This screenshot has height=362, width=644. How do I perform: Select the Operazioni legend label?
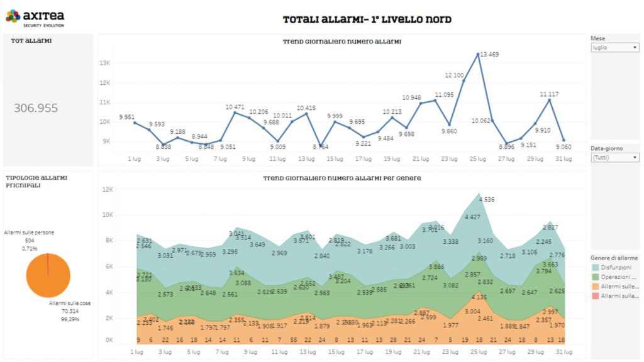pyautogui.click(x=618, y=276)
